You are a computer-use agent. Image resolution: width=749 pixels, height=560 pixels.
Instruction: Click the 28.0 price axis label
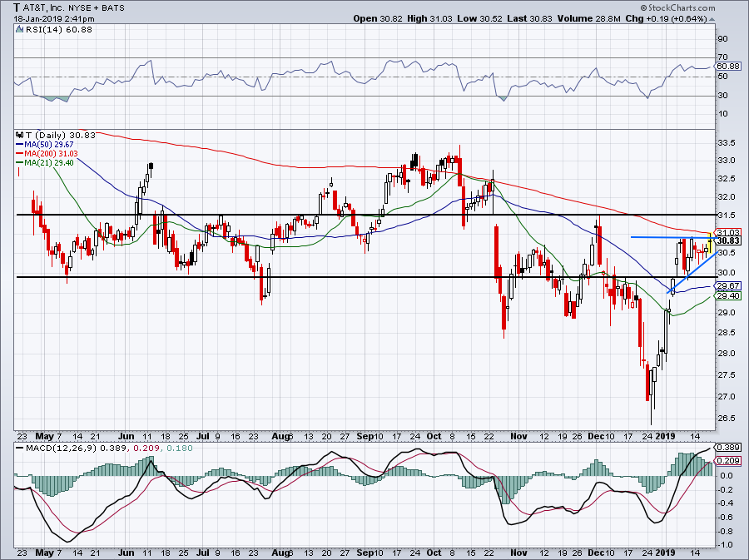pos(726,354)
